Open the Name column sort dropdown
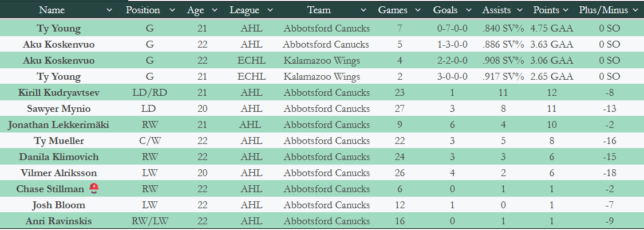The width and height of the screenshot is (644, 230). [109, 10]
